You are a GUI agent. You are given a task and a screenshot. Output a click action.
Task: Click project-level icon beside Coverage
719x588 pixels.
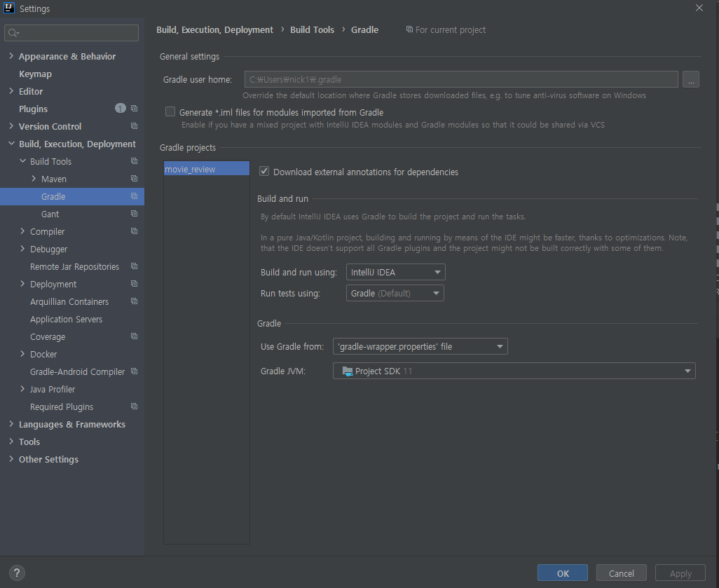[x=134, y=336]
